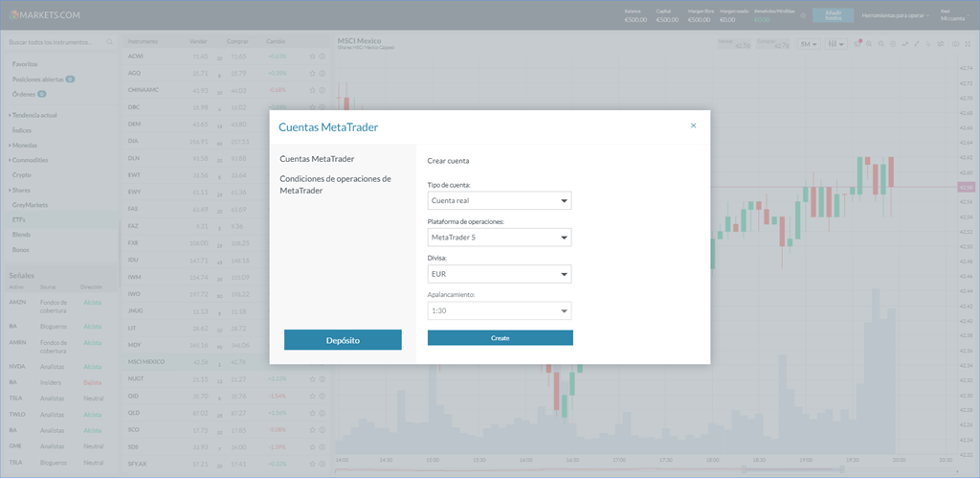
Task: Open Herramientas para operar menu
Action: click(x=895, y=15)
